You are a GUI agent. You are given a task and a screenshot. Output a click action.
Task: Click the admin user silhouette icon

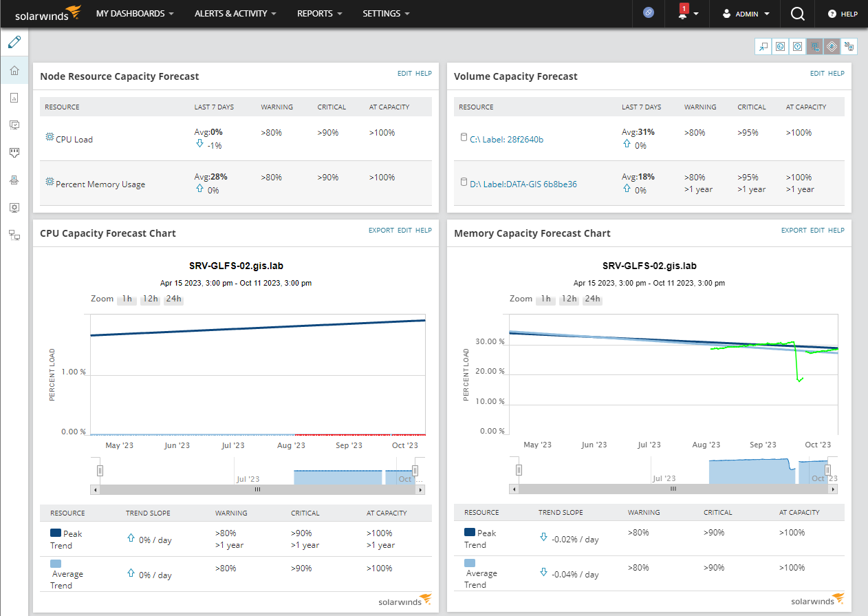pos(726,13)
